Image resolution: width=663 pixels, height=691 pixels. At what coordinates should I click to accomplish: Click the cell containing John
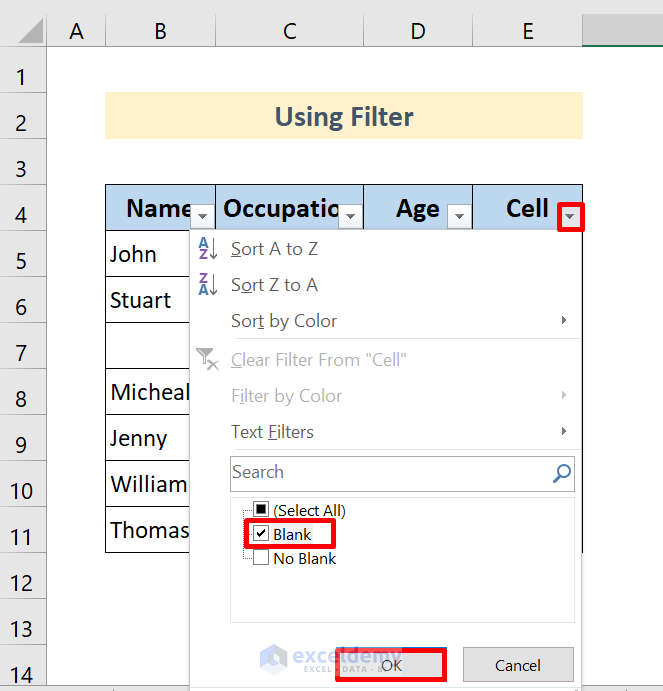coord(148,254)
